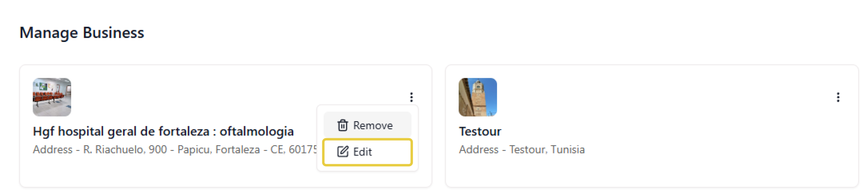This screenshot has height=192, width=868.
Task: Click the hospital waiting room thumbnail
Action: [52, 97]
